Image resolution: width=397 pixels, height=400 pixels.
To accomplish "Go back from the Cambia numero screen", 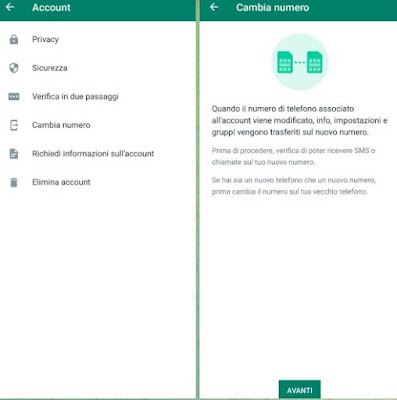I will [x=214, y=7].
